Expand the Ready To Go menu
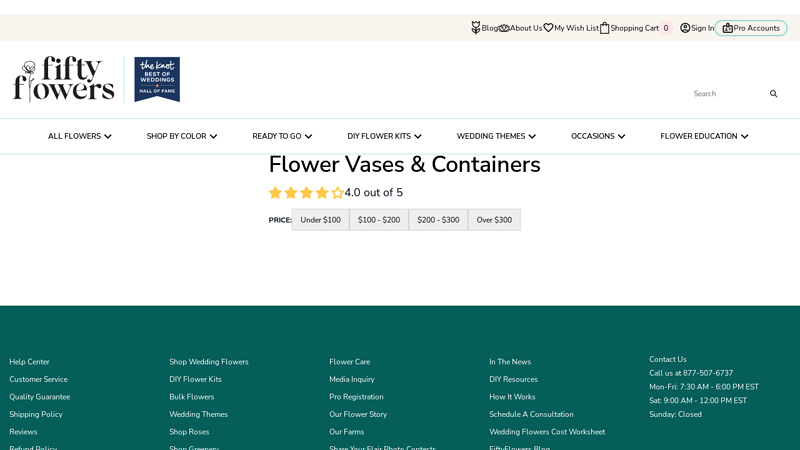The width and height of the screenshot is (800, 450). tap(282, 136)
